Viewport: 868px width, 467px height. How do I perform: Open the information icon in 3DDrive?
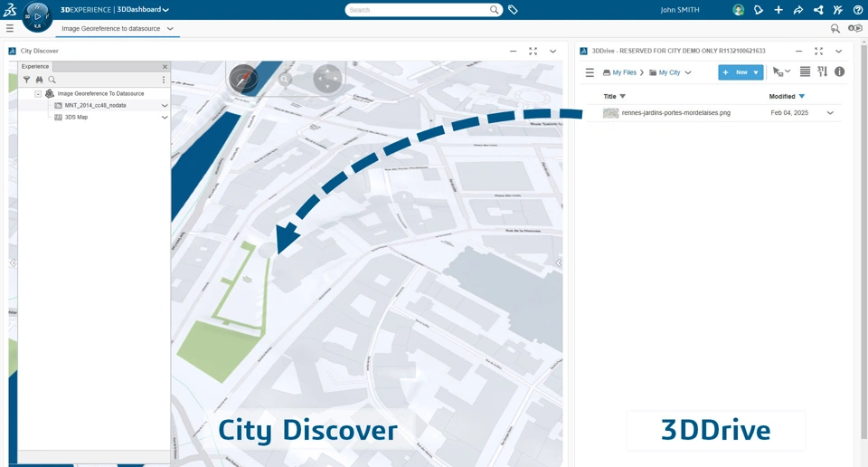pyautogui.click(x=840, y=71)
